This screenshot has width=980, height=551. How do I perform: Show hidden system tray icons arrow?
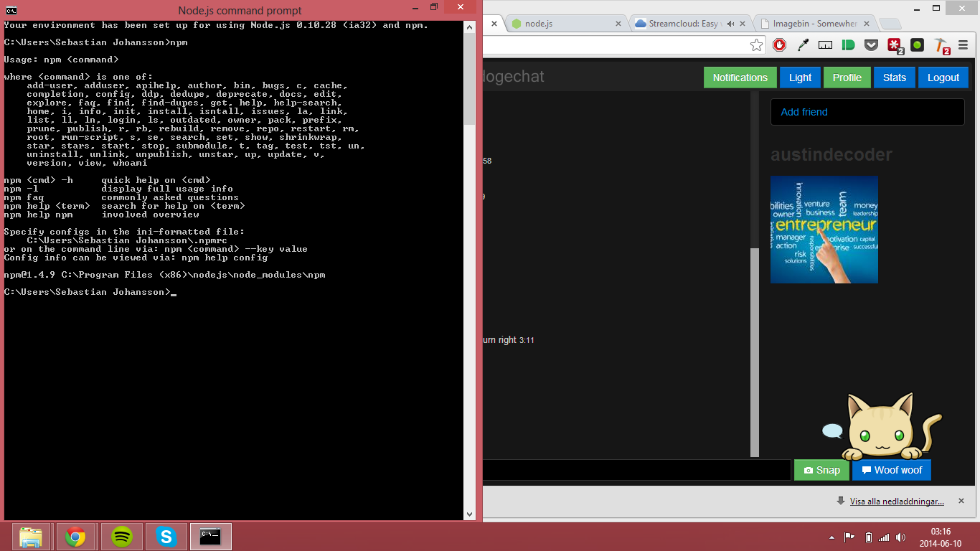pyautogui.click(x=832, y=537)
